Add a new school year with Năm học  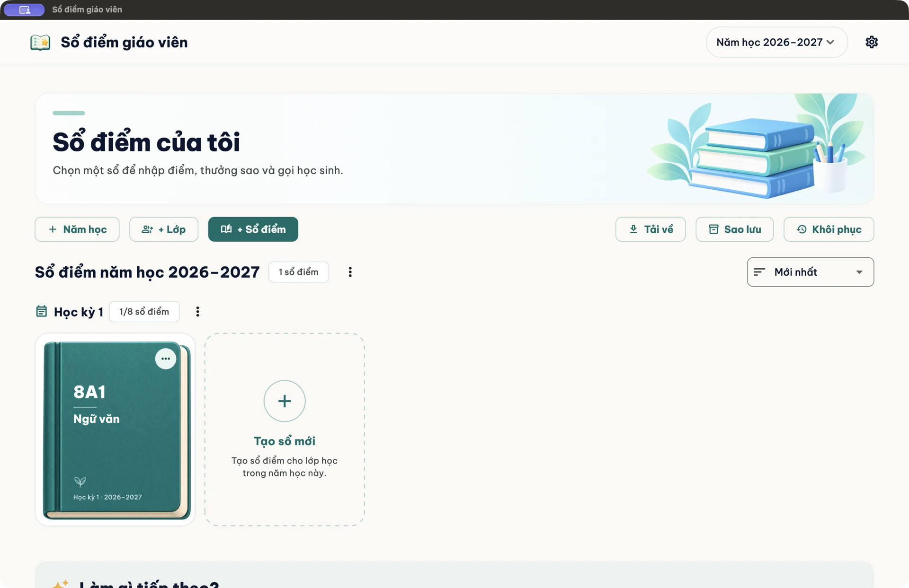click(x=77, y=229)
